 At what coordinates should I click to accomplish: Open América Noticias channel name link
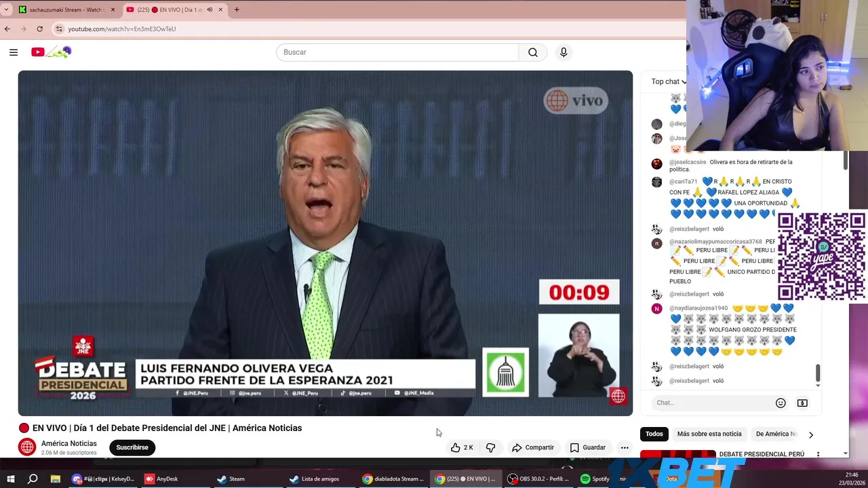[x=69, y=443]
